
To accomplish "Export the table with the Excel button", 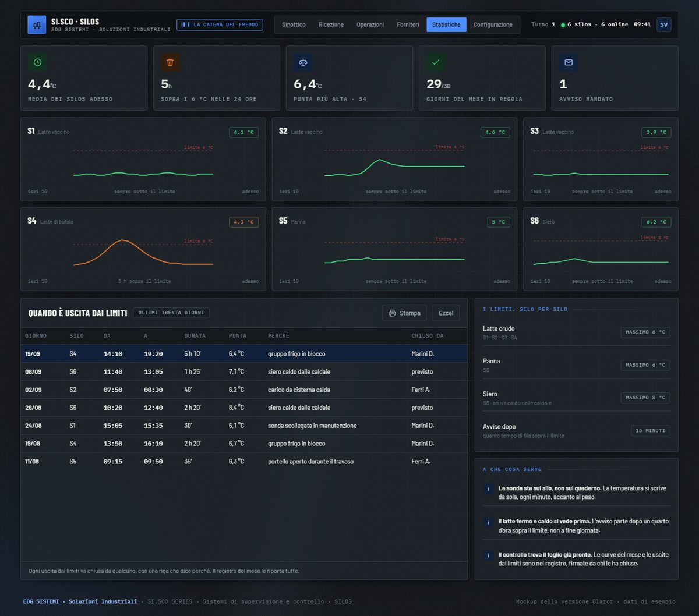I will (446, 313).
